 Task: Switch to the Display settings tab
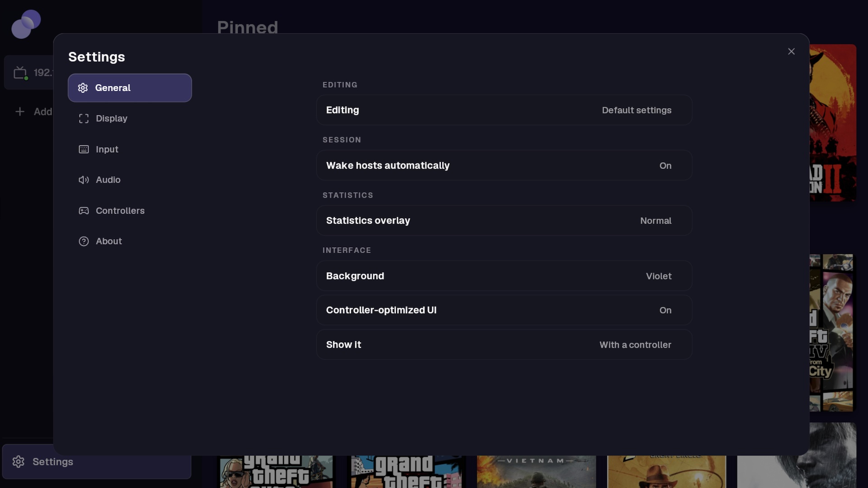tap(130, 118)
